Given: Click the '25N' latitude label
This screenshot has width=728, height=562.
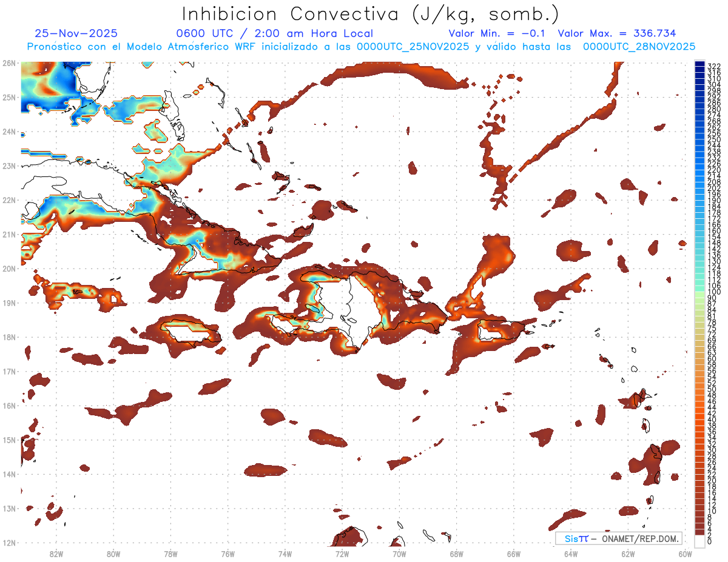Looking at the screenshot, I should [x=9, y=97].
